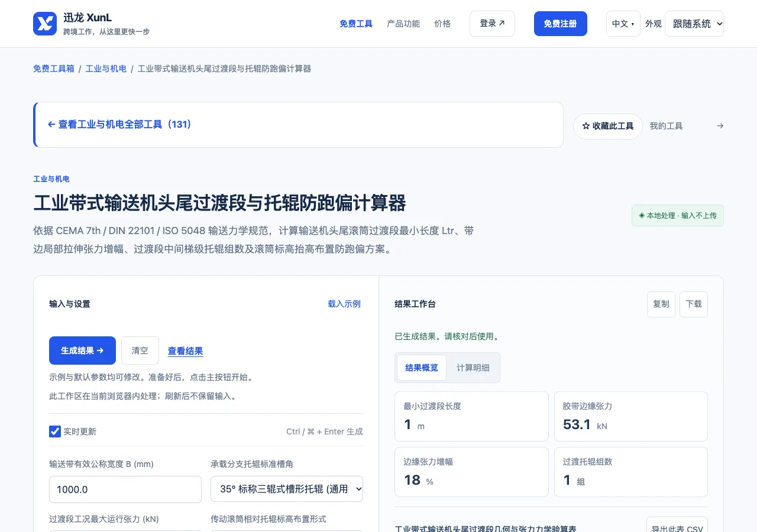Open 查看工业与机电全部工具（131）link
This screenshot has width=757, height=532.
coord(120,124)
